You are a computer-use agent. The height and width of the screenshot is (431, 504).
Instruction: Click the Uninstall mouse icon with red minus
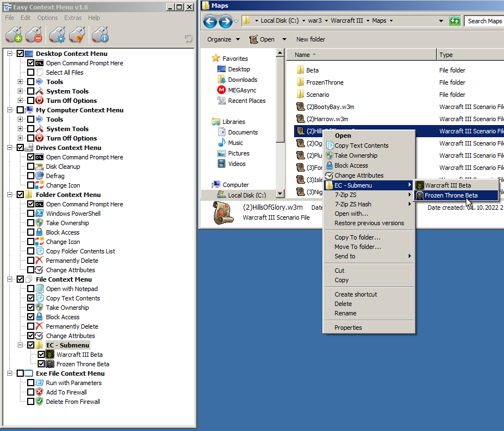(34, 35)
